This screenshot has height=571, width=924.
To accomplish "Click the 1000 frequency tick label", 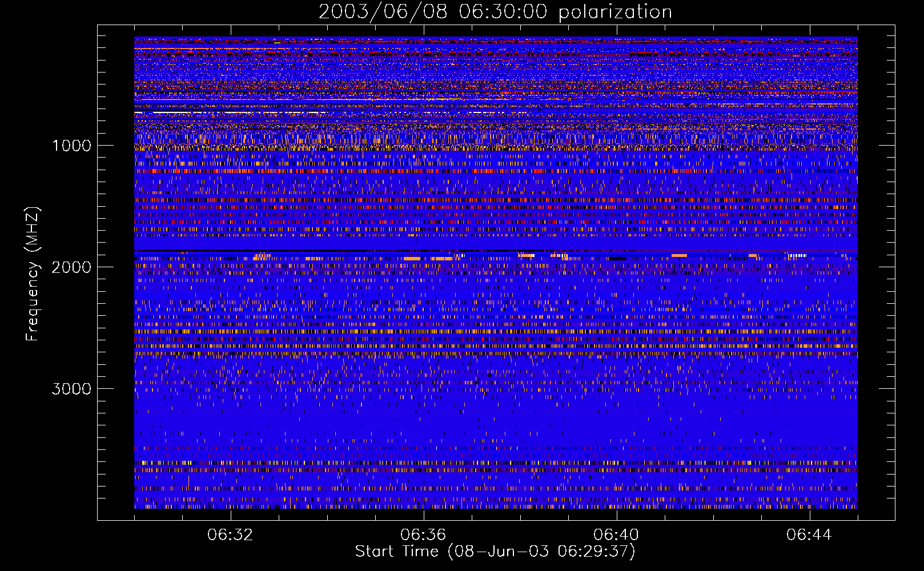I will coord(71,146).
